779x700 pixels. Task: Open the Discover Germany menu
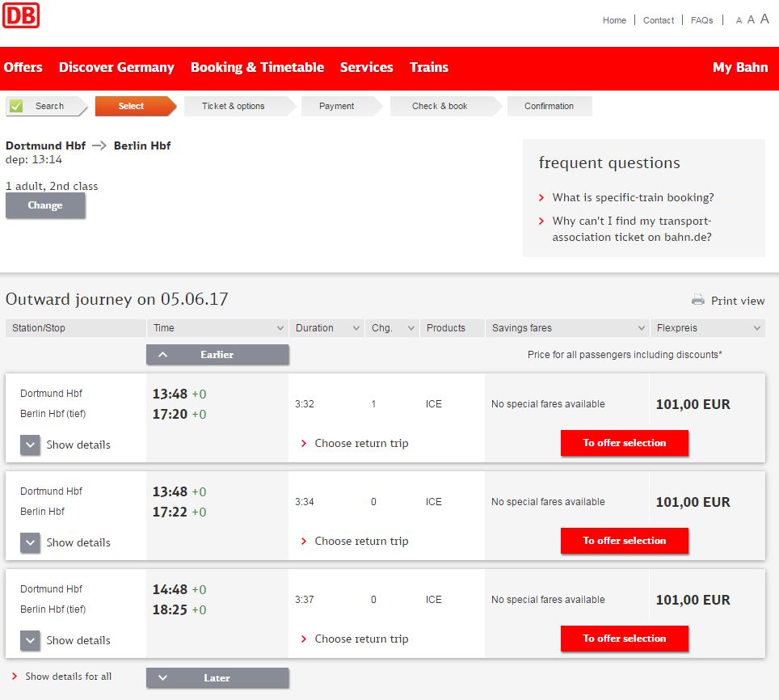[x=116, y=68]
